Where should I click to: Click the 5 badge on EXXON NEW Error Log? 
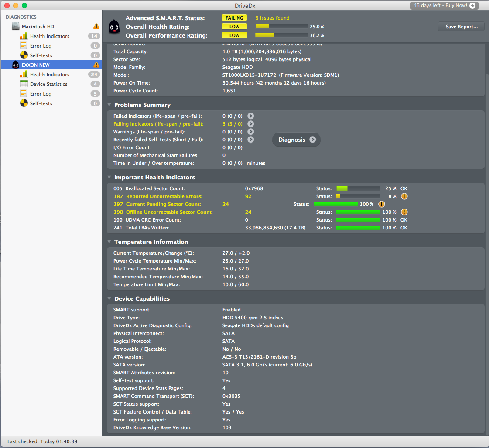[95, 94]
